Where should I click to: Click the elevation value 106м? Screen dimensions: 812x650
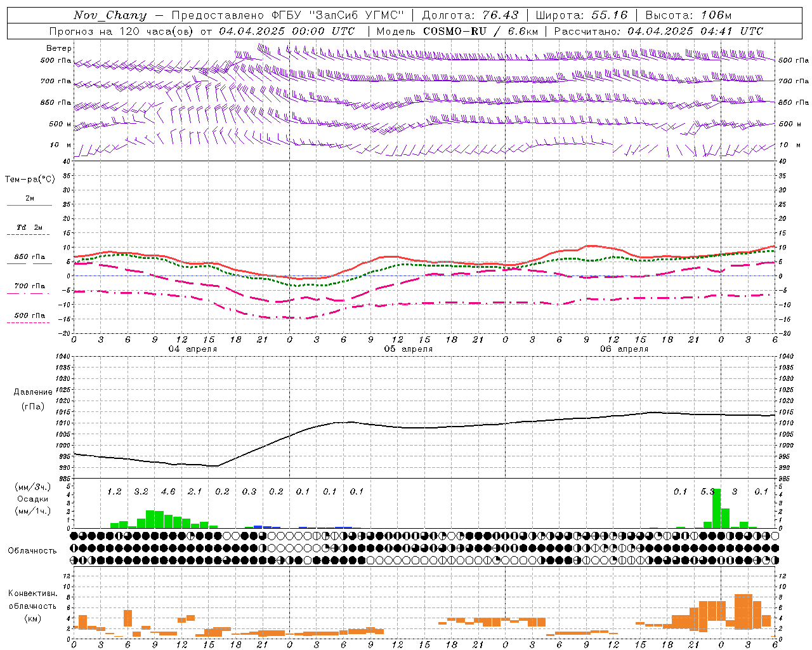coord(716,15)
